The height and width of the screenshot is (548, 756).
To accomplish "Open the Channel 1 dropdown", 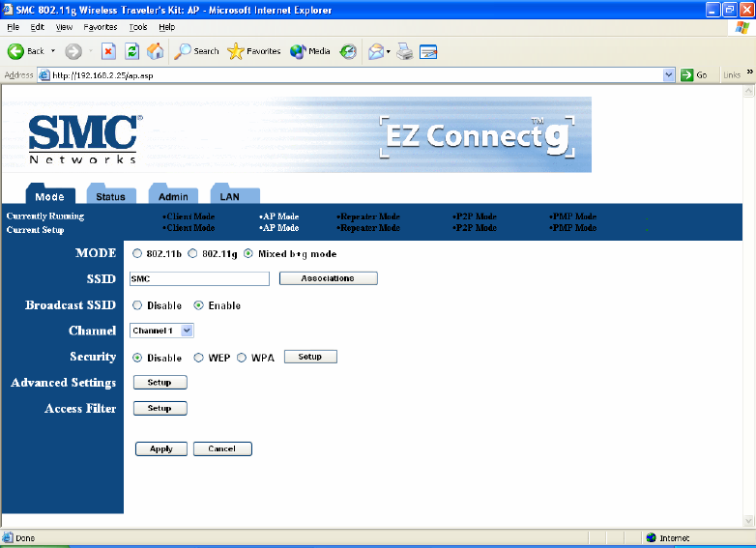I will click(x=162, y=331).
